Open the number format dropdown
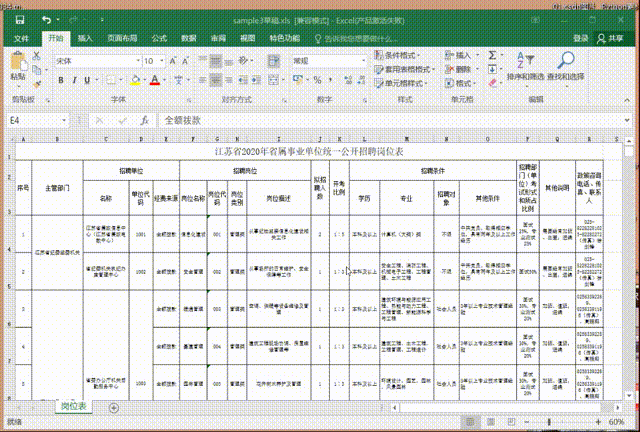This screenshot has width=640, height=432. [363, 61]
